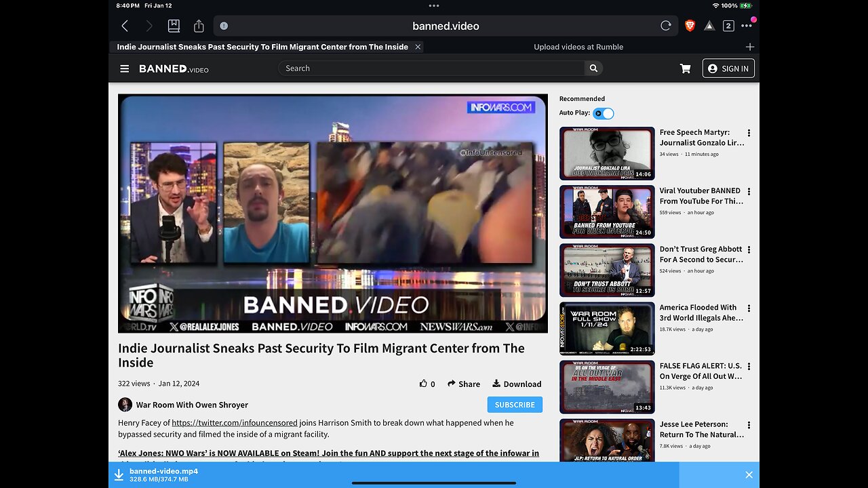Open the bookmarks icon in the toolbar
Image resolution: width=868 pixels, height=488 pixels.
174,26
